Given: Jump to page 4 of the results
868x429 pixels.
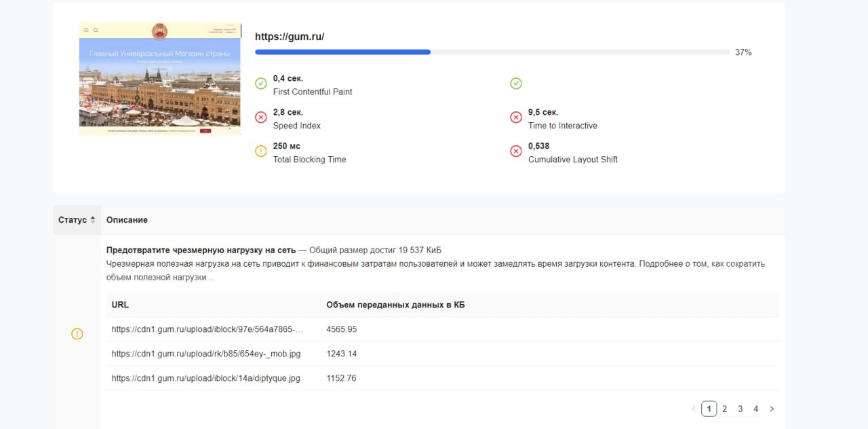Looking at the screenshot, I should point(755,409).
